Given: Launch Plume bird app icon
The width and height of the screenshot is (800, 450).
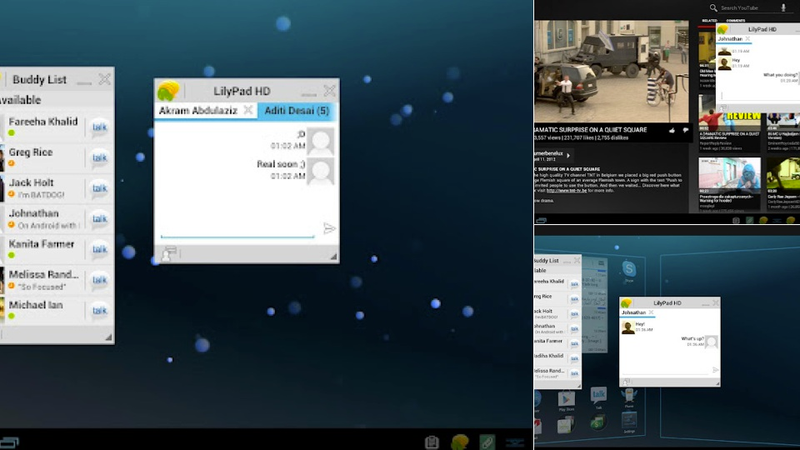Looking at the screenshot, I should click(629, 396).
